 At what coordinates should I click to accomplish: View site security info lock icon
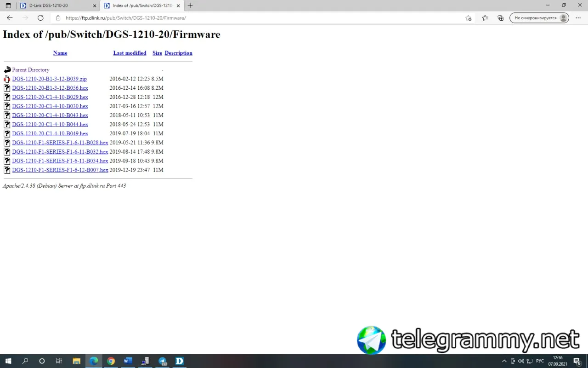(58, 18)
